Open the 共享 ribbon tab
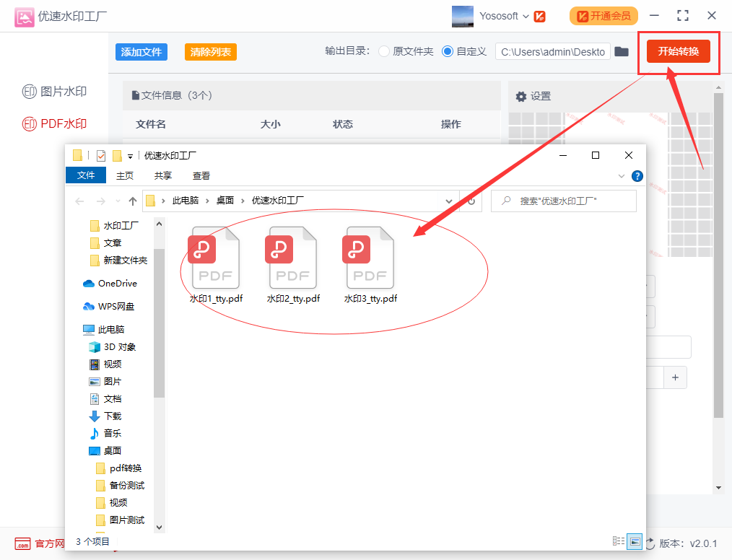 [x=163, y=175]
